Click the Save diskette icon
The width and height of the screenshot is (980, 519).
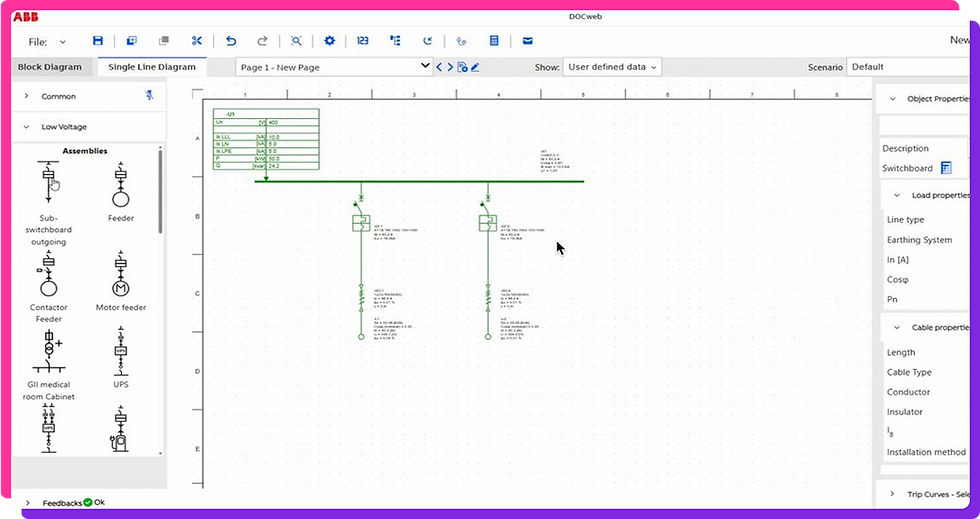click(x=98, y=41)
